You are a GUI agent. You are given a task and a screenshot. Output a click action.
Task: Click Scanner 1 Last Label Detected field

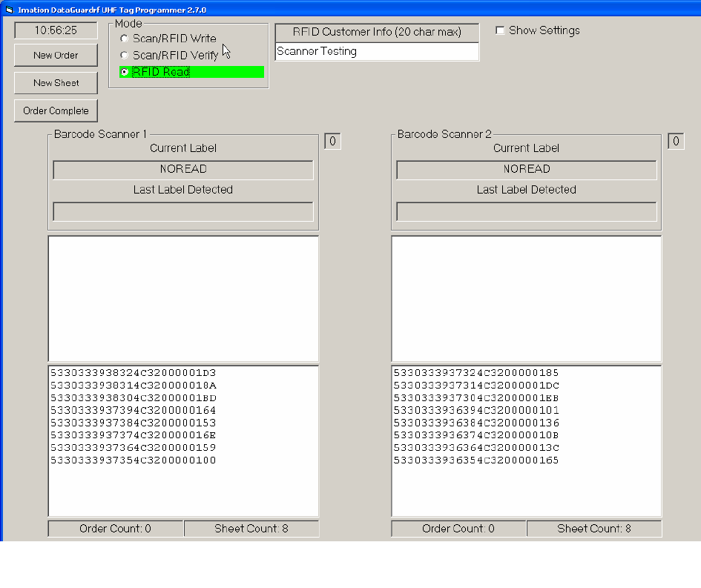pos(183,211)
